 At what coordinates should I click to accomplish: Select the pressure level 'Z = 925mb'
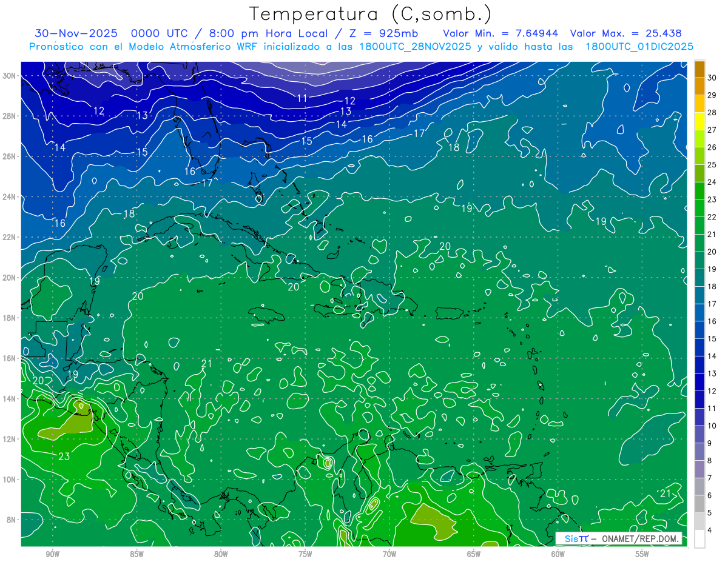coord(383,33)
